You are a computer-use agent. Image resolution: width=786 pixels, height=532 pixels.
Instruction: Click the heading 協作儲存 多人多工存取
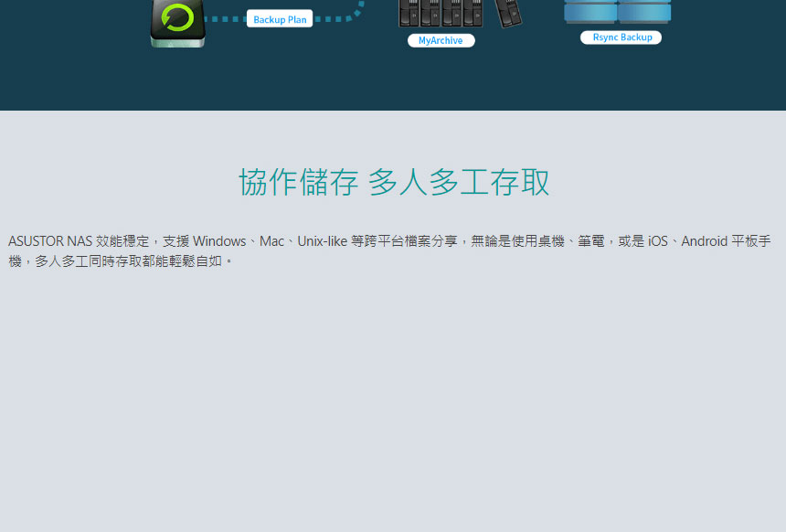coord(394,182)
